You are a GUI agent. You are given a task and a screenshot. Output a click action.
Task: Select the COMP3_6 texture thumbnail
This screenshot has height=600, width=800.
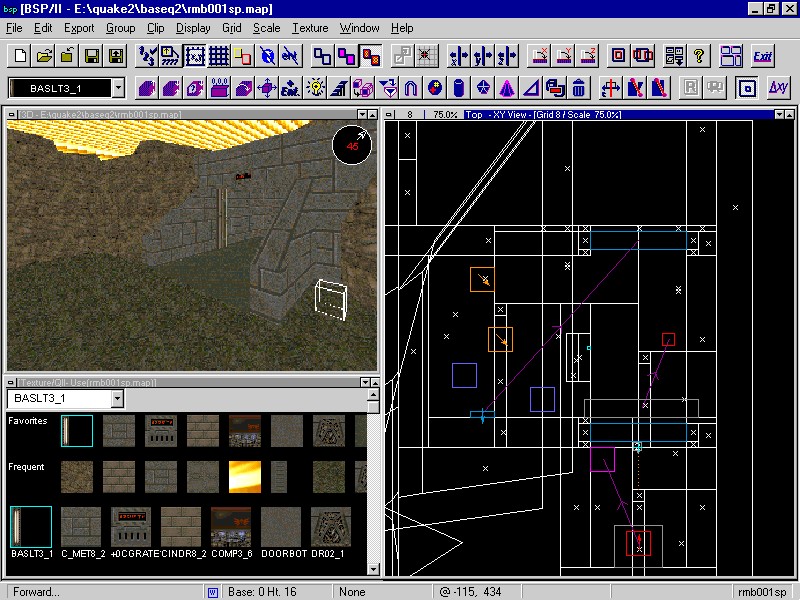[x=231, y=527]
